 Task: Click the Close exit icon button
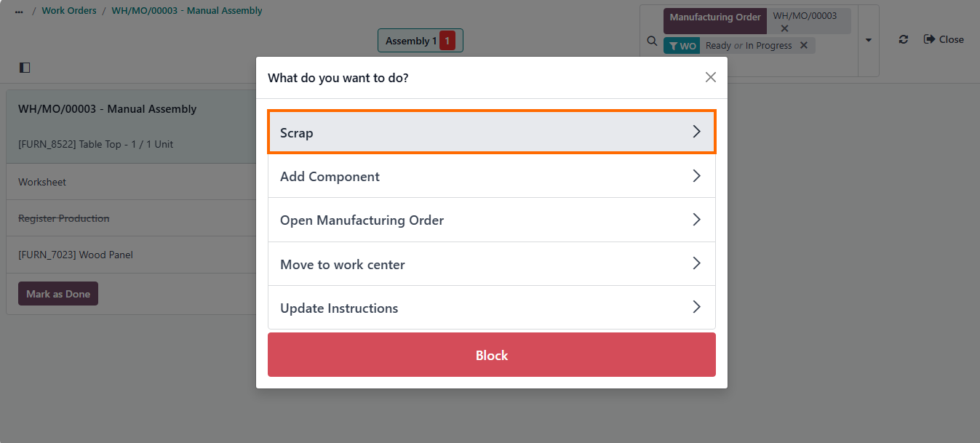coord(944,39)
